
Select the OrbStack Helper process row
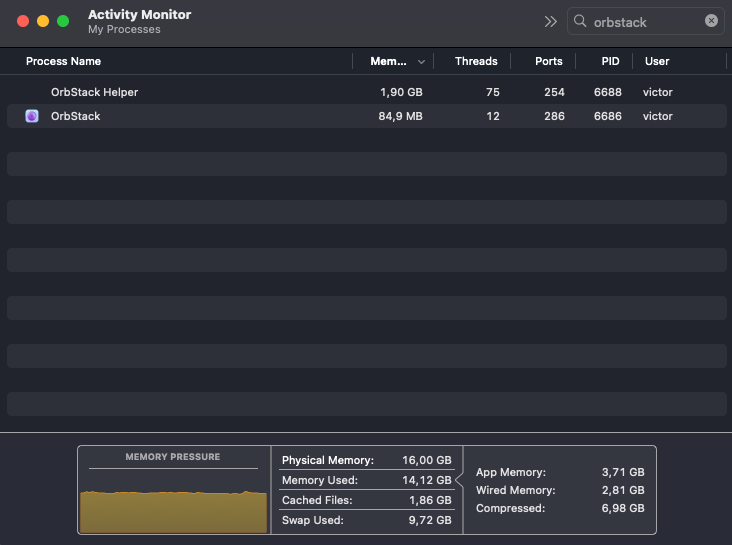coord(366,92)
